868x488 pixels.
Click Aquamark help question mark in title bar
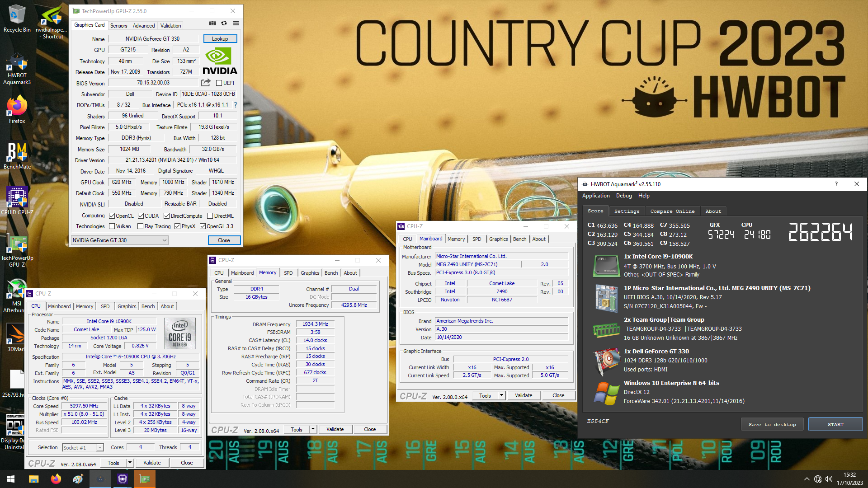pos(836,184)
